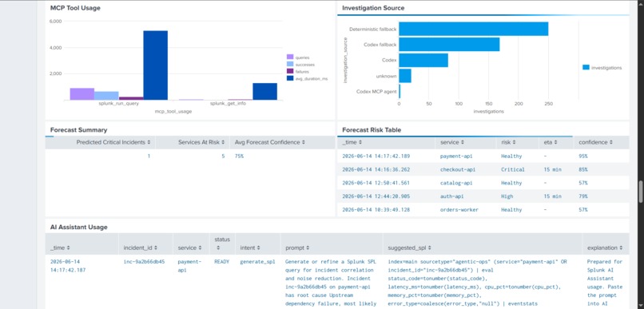Sort by Predicted Critical Incidents column
Image resolution: width=644 pixels, height=309 pixels.
click(113, 142)
